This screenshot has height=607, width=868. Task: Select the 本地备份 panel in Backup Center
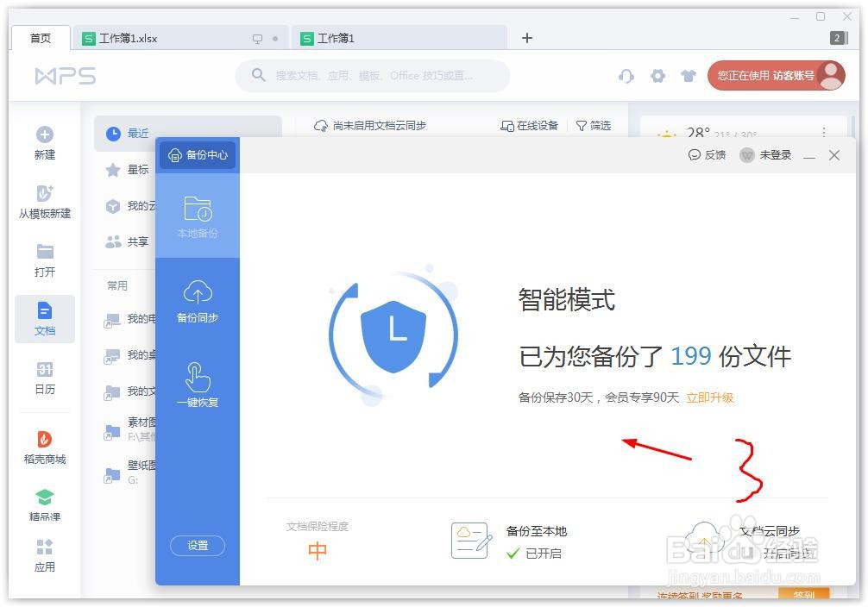[x=198, y=216]
